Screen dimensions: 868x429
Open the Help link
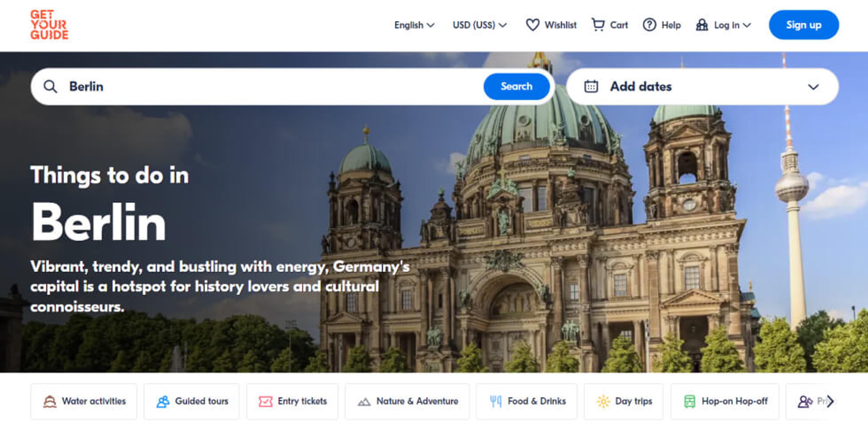[x=662, y=25]
